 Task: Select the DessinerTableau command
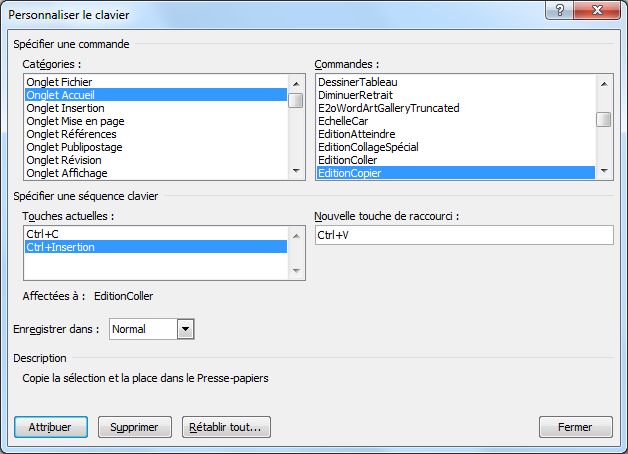(x=355, y=82)
